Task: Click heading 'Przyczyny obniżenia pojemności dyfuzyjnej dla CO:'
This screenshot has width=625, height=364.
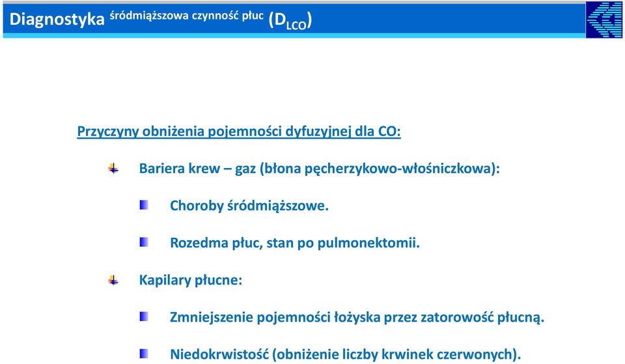Action: [239, 131]
